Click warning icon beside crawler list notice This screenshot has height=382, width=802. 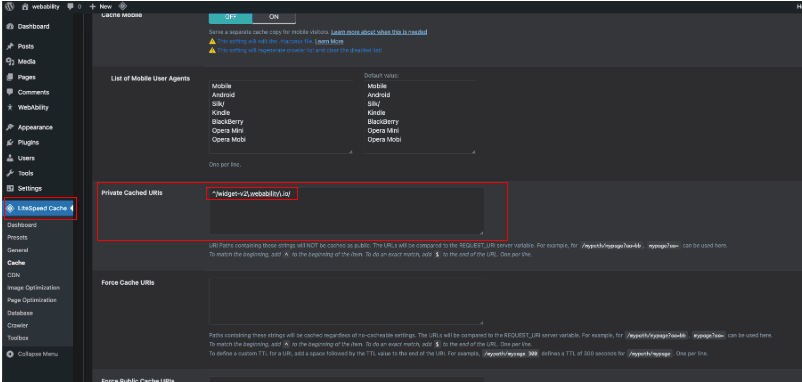pos(212,50)
